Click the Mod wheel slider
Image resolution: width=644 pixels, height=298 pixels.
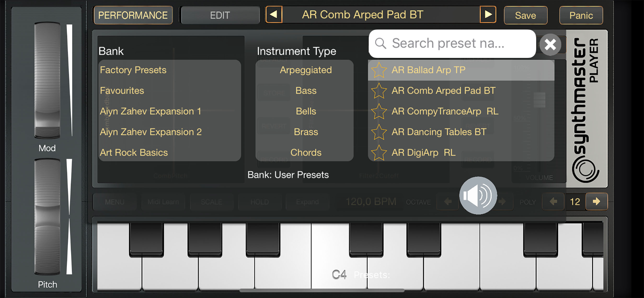[x=47, y=80]
